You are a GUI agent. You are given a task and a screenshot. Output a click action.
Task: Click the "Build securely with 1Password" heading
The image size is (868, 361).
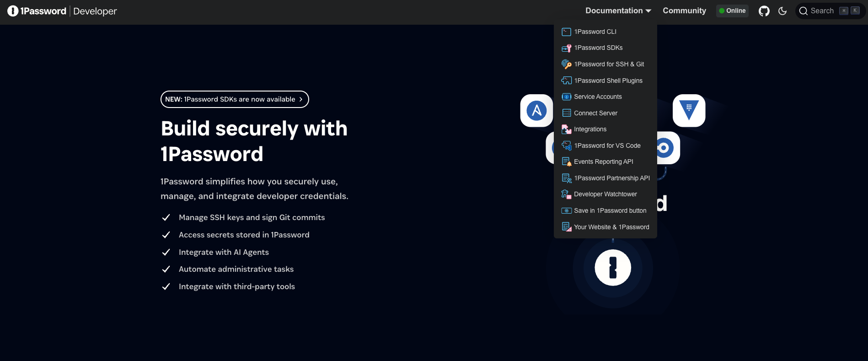(x=254, y=141)
